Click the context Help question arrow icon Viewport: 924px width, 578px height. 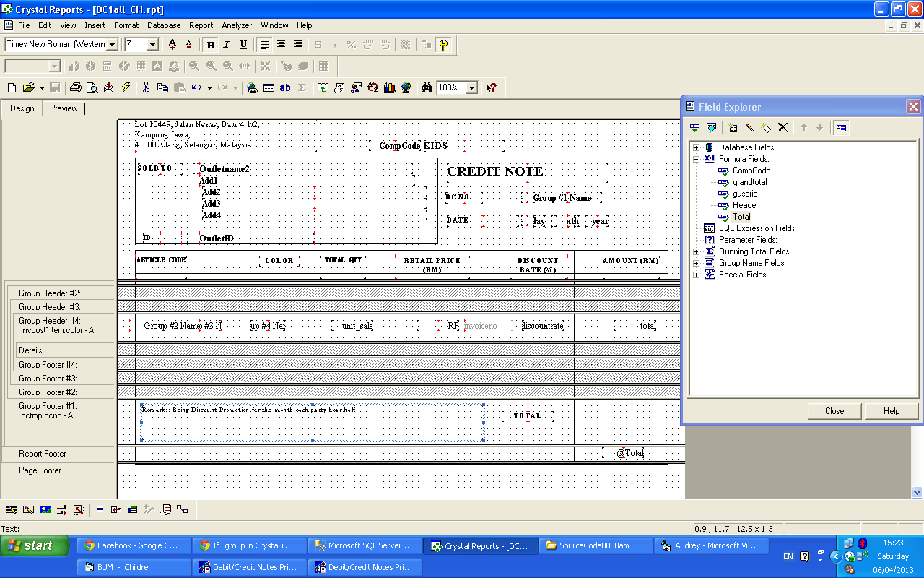tap(492, 87)
